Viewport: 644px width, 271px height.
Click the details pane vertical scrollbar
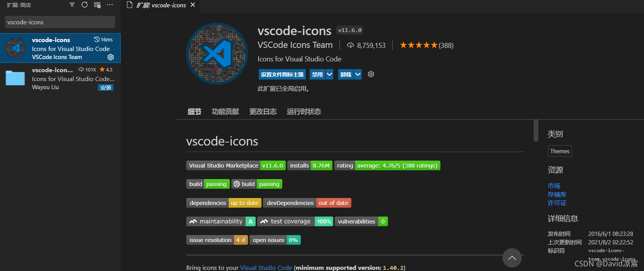click(x=536, y=130)
